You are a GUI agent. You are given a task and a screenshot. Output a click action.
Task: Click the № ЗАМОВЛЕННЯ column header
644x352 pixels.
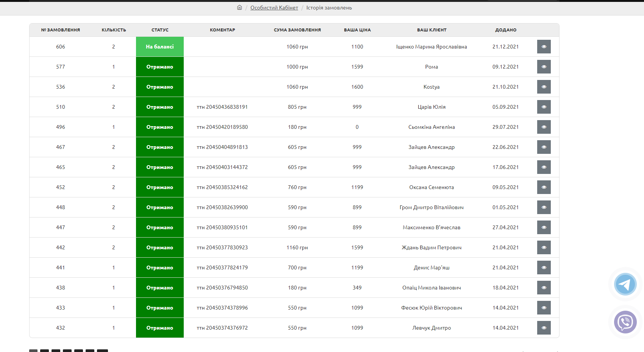pyautogui.click(x=61, y=30)
